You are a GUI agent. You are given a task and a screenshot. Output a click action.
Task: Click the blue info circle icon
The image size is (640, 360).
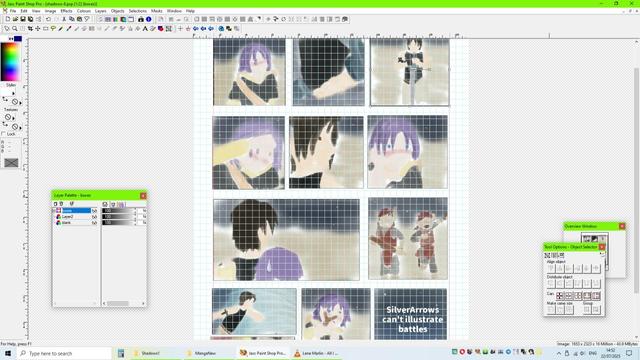point(149,19)
